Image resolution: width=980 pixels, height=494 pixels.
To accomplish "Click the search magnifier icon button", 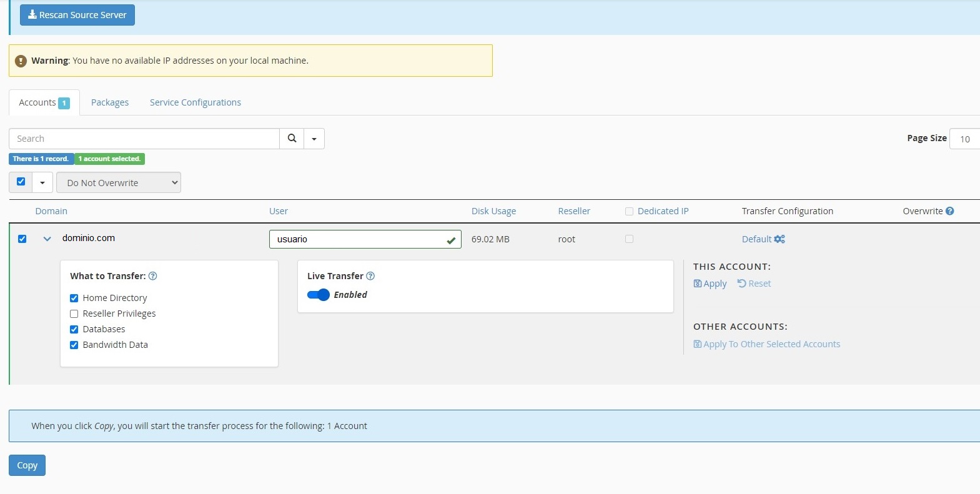I will pyautogui.click(x=292, y=139).
